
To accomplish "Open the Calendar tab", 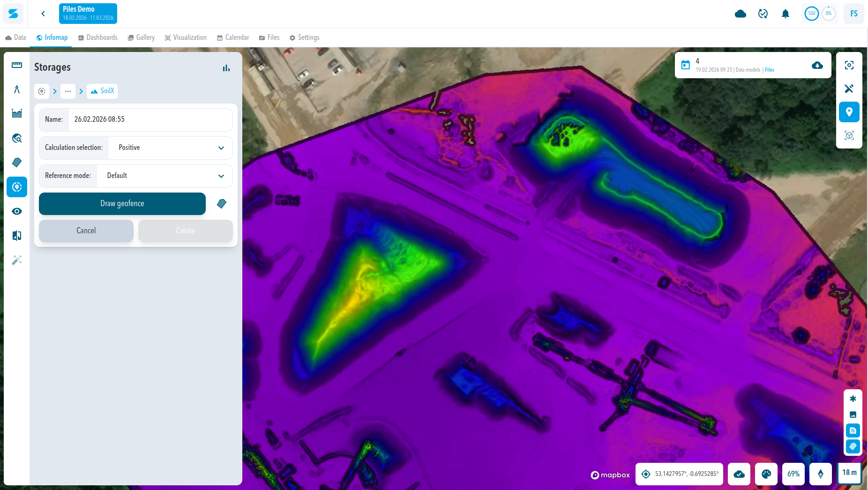I will click(x=233, y=37).
